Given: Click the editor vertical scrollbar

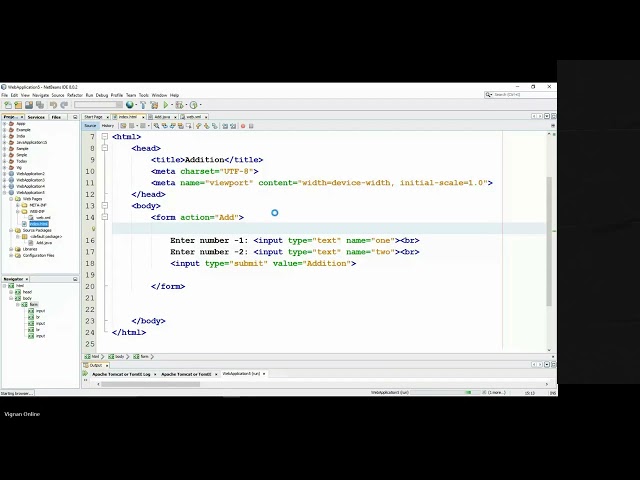Looking at the screenshot, I should (549, 241).
